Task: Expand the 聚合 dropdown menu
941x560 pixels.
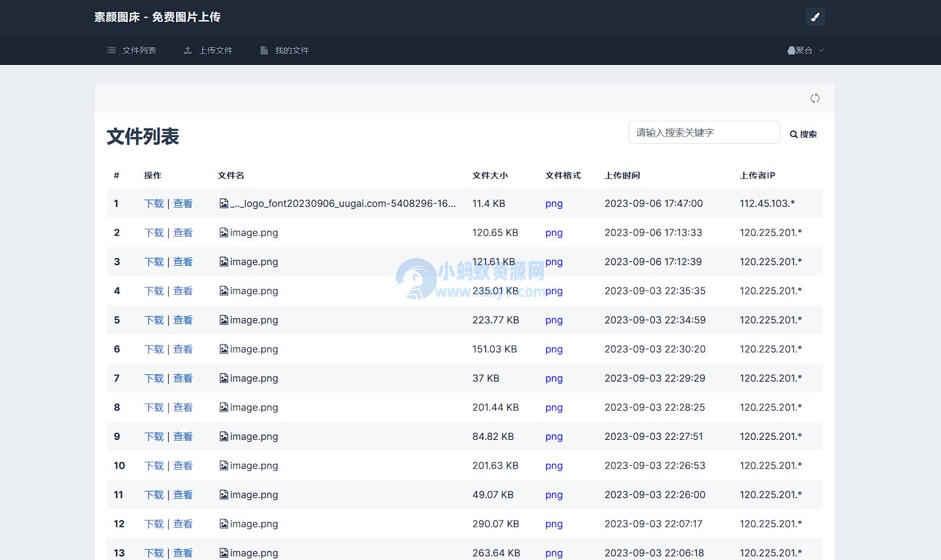Action: (x=806, y=50)
